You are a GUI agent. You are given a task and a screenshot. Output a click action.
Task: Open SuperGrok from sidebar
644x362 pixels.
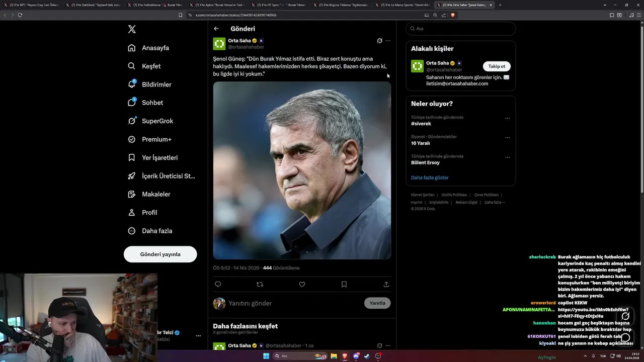150,121
